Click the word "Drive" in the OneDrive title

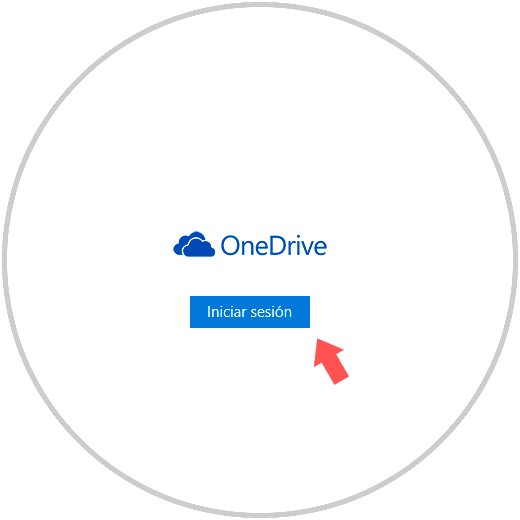pyautogui.click(x=298, y=246)
